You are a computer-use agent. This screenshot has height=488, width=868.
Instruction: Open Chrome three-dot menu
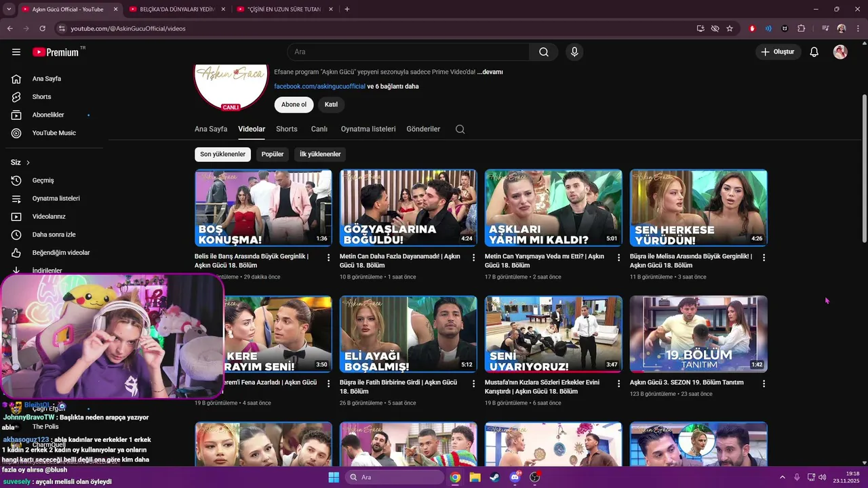pyautogui.click(x=857, y=28)
